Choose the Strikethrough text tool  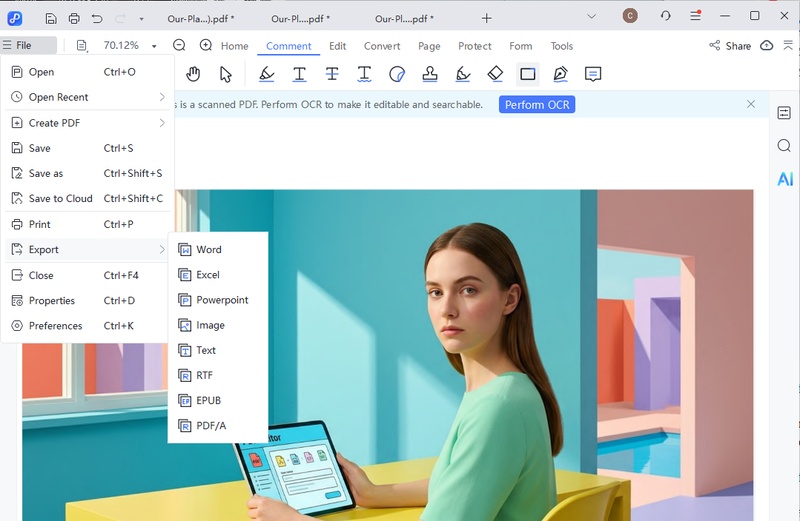click(x=332, y=74)
